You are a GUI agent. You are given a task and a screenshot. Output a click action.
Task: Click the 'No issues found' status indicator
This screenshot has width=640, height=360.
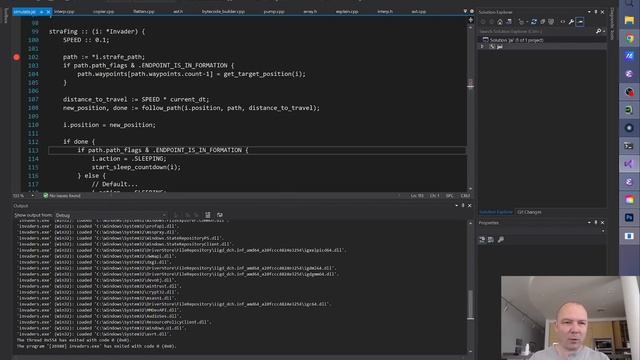pyautogui.click(x=62, y=196)
